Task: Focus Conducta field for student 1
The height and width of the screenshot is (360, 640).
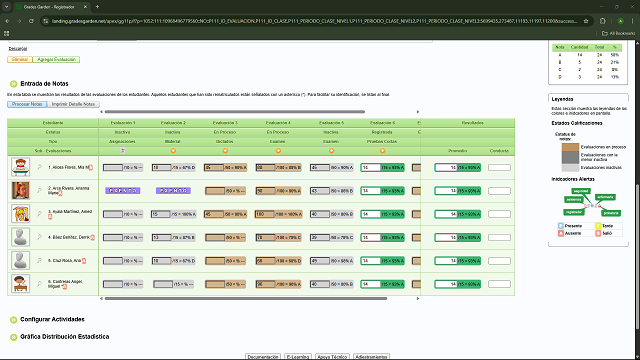Action: tap(499, 167)
